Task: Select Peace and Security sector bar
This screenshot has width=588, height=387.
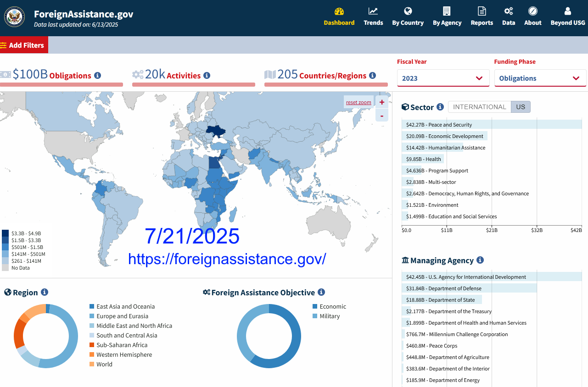Action: tap(492, 125)
